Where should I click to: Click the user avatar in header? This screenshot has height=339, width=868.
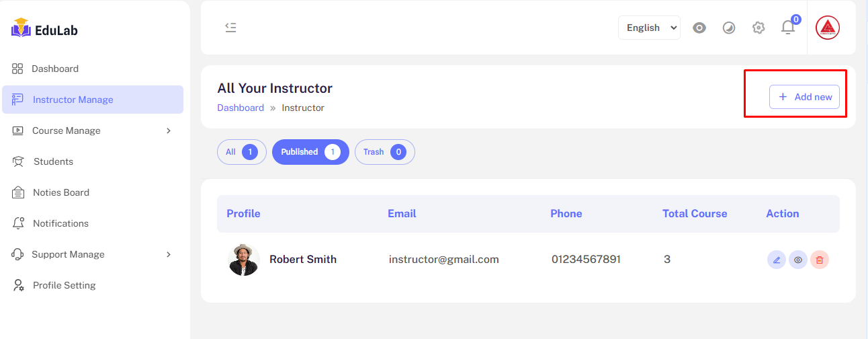tap(827, 28)
